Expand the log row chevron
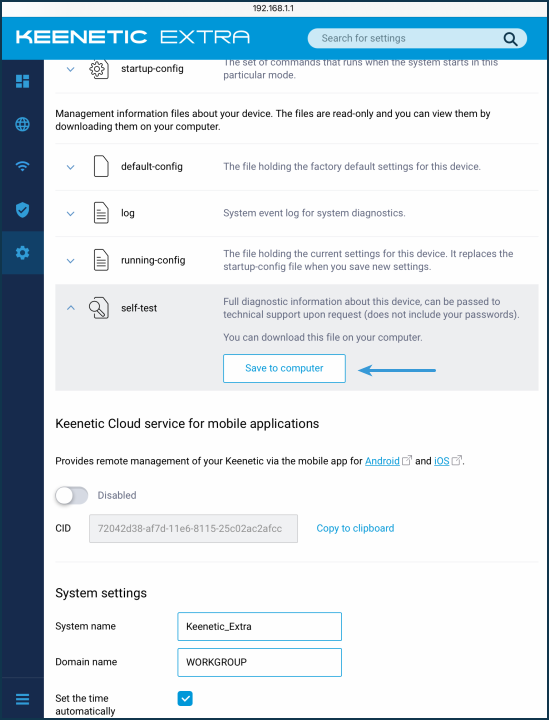 tap(70, 214)
